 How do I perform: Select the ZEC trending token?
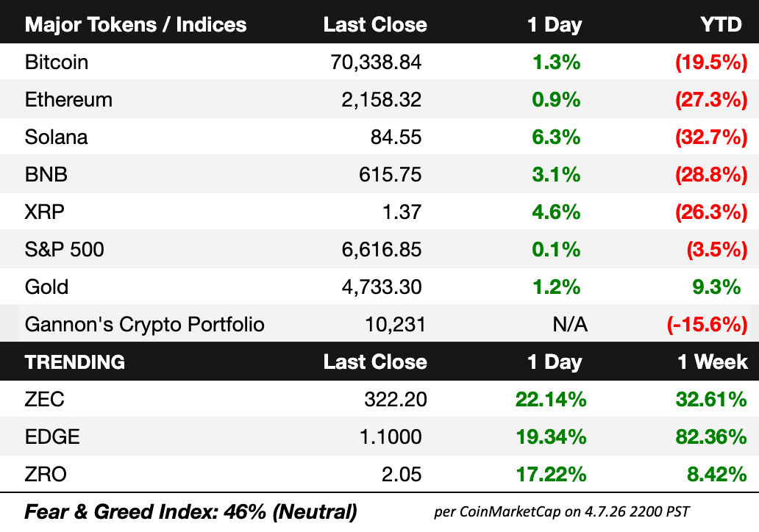[x=45, y=400]
